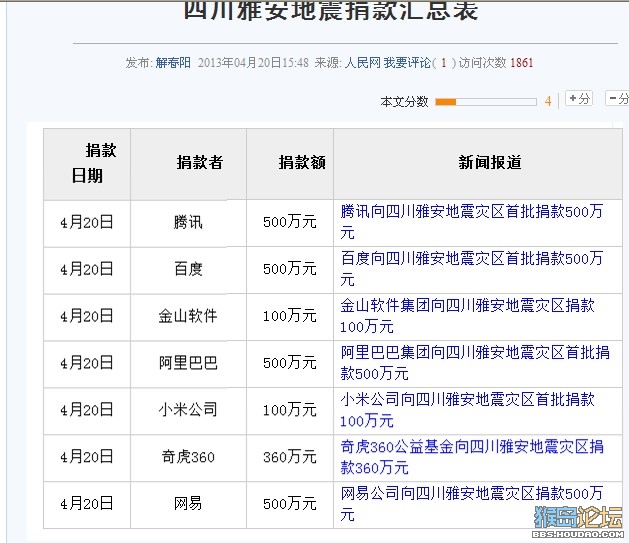The width and height of the screenshot is (629, 543).
Task: Select 500万元 amount in 百度 row
Action: coord(290,269)
